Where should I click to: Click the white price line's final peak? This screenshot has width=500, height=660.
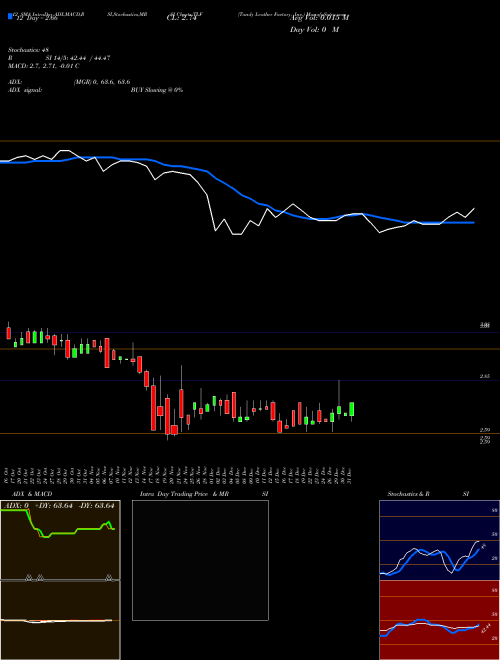point(474,208)
